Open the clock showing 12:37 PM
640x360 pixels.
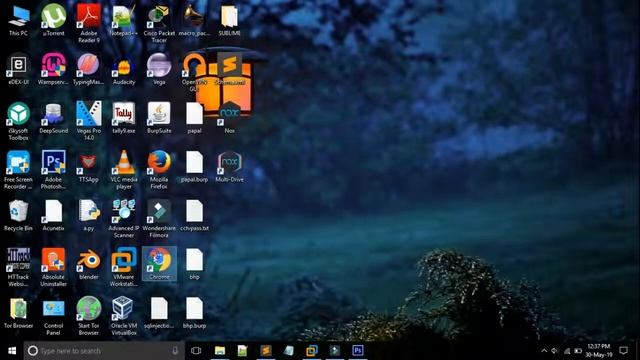(599, 351)
